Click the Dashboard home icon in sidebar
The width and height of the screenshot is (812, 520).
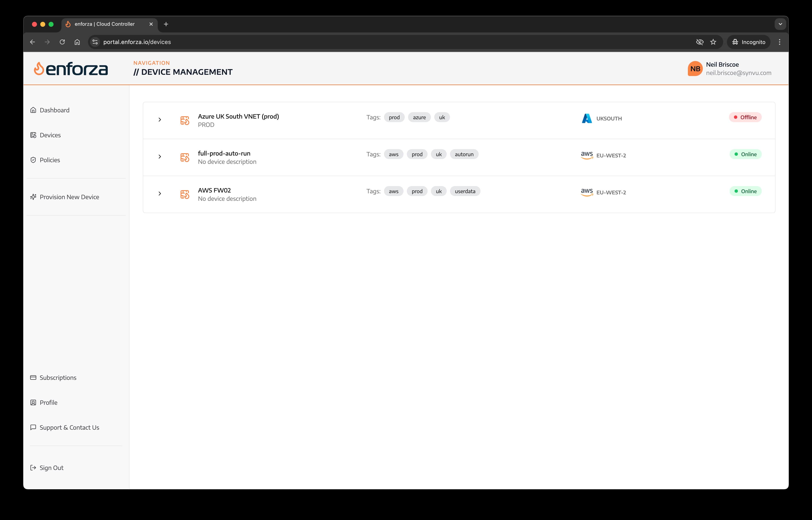point(33,110)
